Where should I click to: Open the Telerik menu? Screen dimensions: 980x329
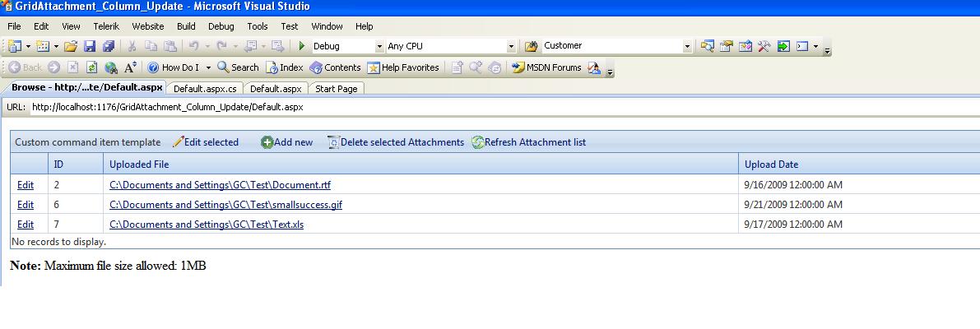106,26
